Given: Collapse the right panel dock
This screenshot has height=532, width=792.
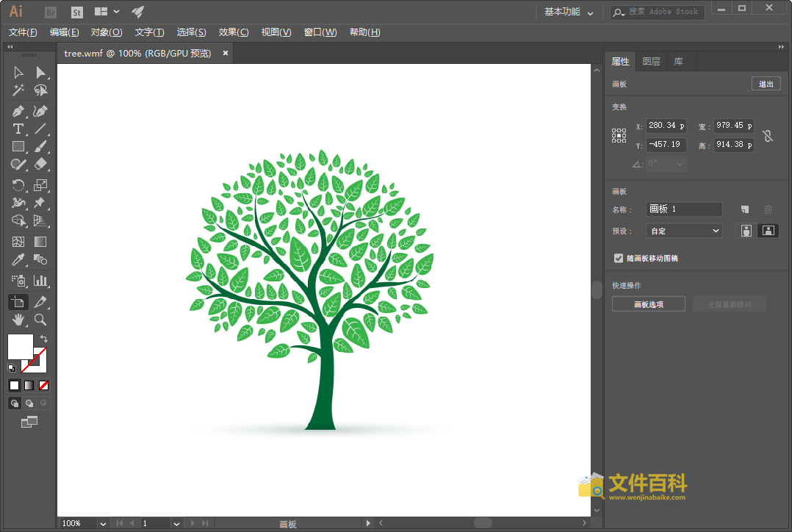Looking at the screenshot, I should pos(781,46).
